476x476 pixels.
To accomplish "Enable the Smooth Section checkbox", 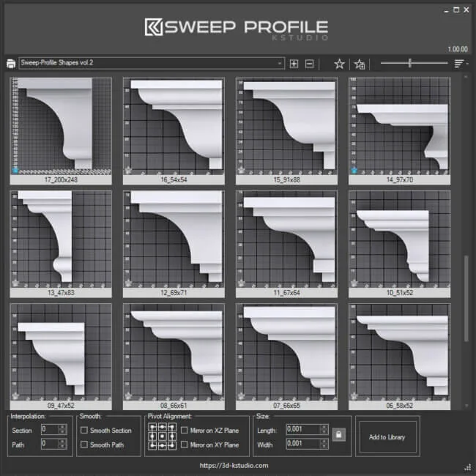I will (85, 430).
